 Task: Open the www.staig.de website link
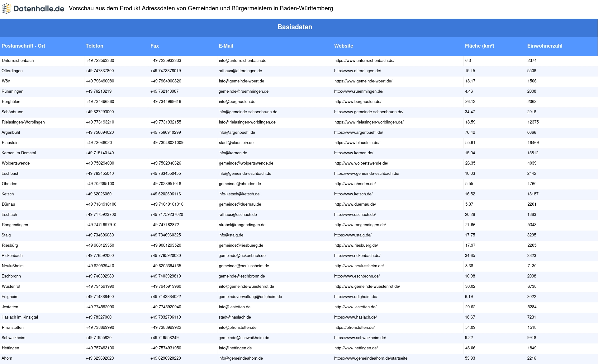tap(353, 235)
